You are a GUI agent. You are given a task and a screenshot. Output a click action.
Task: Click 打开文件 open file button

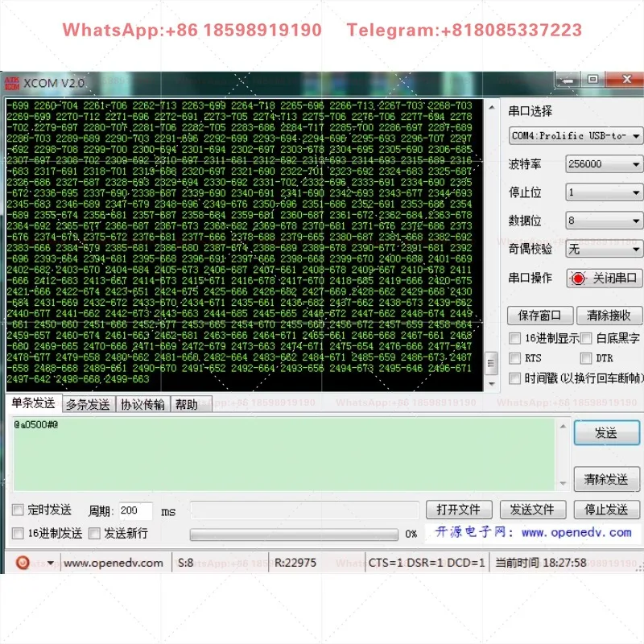(459, 510)
